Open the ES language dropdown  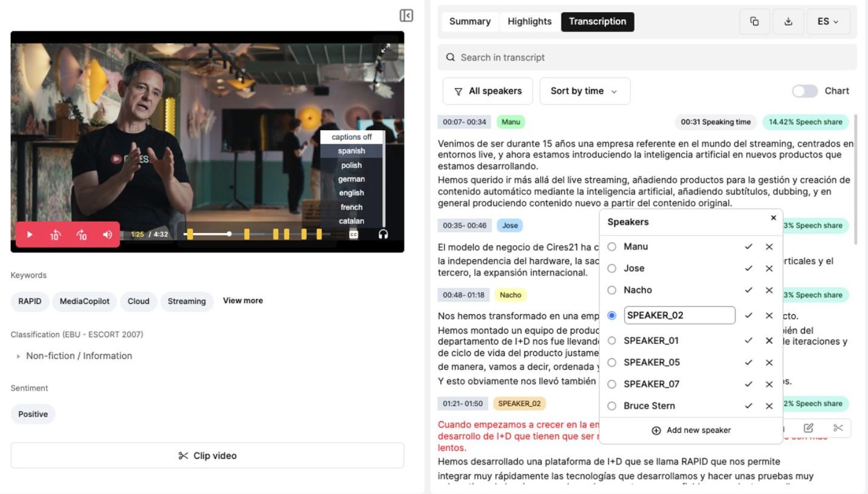click(x=828, y=22)
